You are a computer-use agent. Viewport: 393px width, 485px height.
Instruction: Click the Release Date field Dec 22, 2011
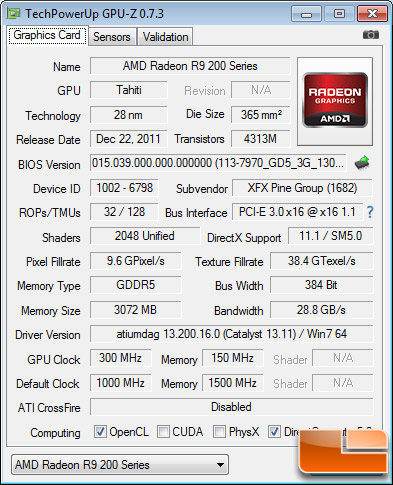tap(129, 139)
